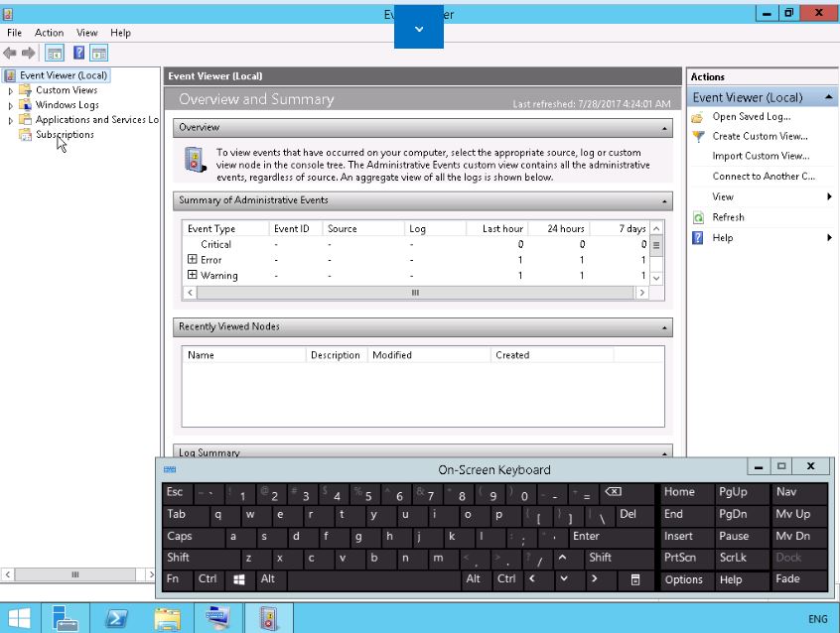Toggle left Shift key on On-Screen Keyboard
Image resolution: width=840 pixels, height=633 pixels.
tap(201, 558)
